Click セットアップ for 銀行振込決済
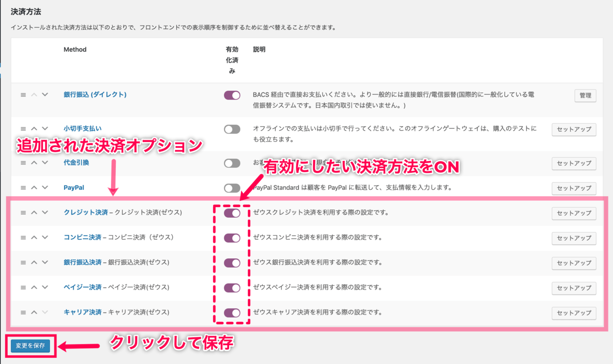 point(574,263)
